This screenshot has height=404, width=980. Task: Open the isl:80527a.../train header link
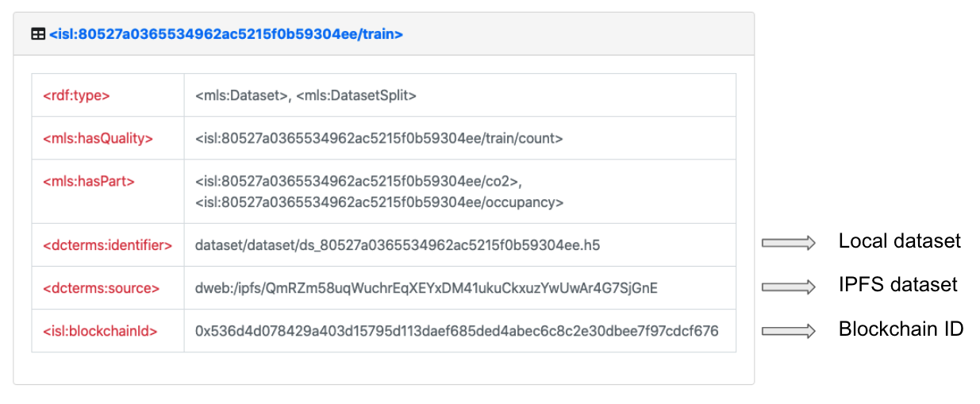pos(226,34)
